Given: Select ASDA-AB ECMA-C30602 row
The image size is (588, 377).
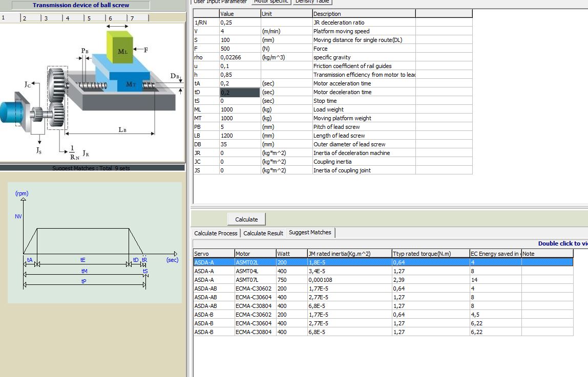Looking at the screenshot, I should [x=383, y=289].
